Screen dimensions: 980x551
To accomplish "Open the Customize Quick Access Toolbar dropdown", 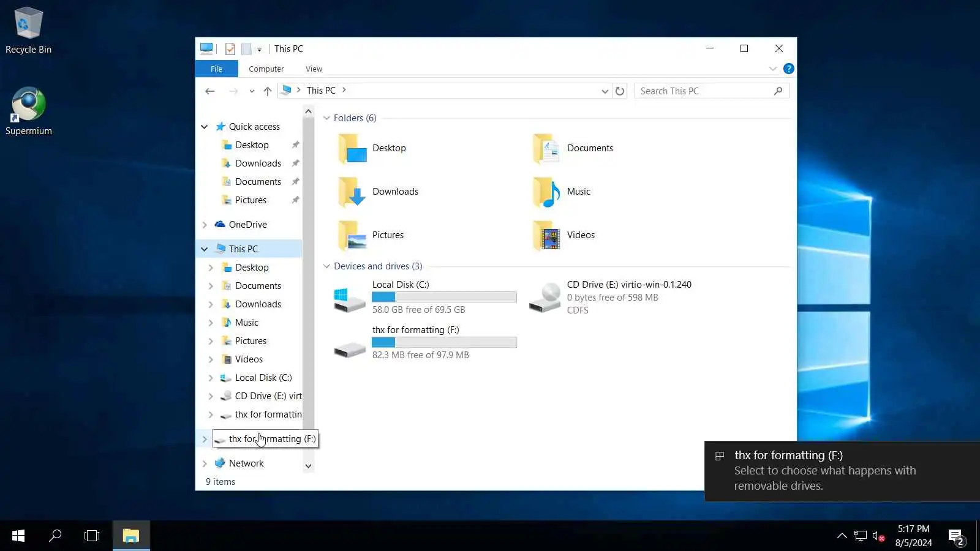I will point(260,50).
